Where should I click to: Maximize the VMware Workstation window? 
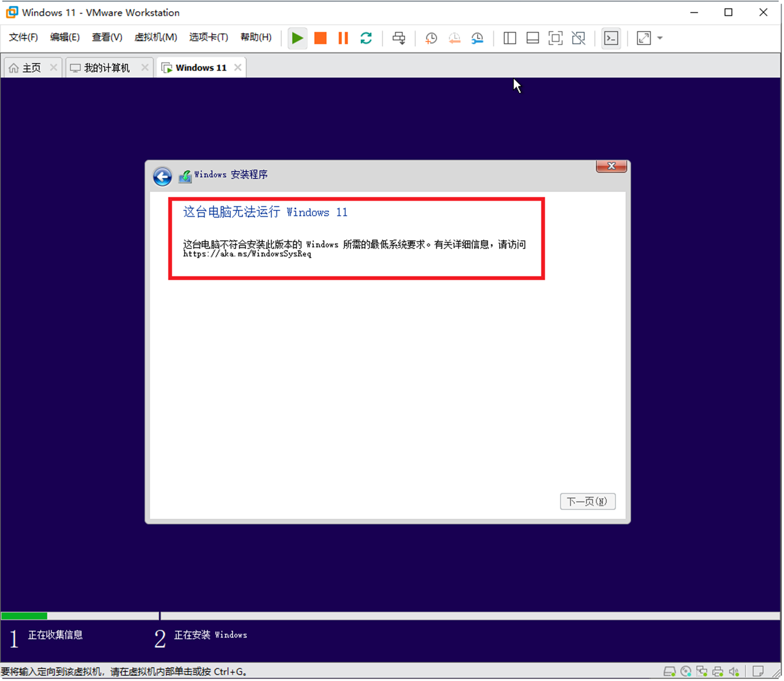tap(729, 12)
